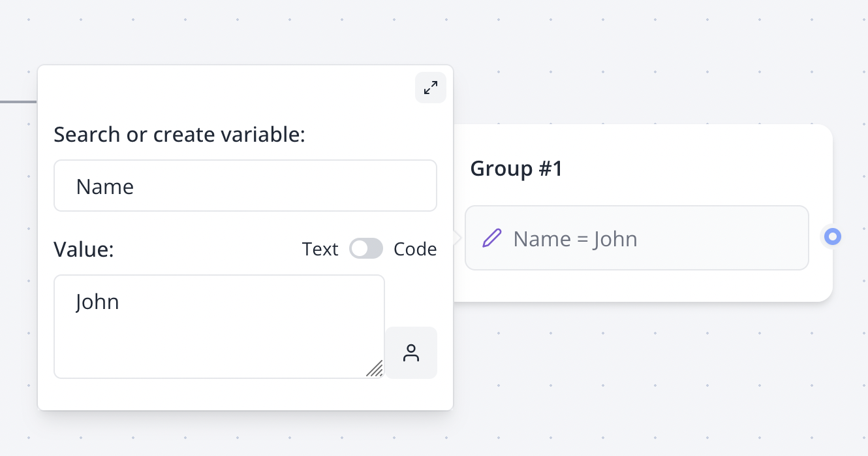Viewport: 868px width, 456px height.
Task: Click the person icon beside value box
Action: (x=411, y=353)
